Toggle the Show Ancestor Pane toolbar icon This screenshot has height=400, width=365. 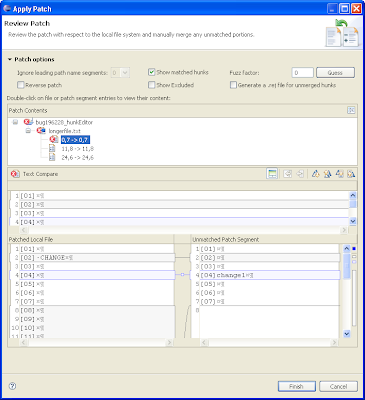pos(272,174)
